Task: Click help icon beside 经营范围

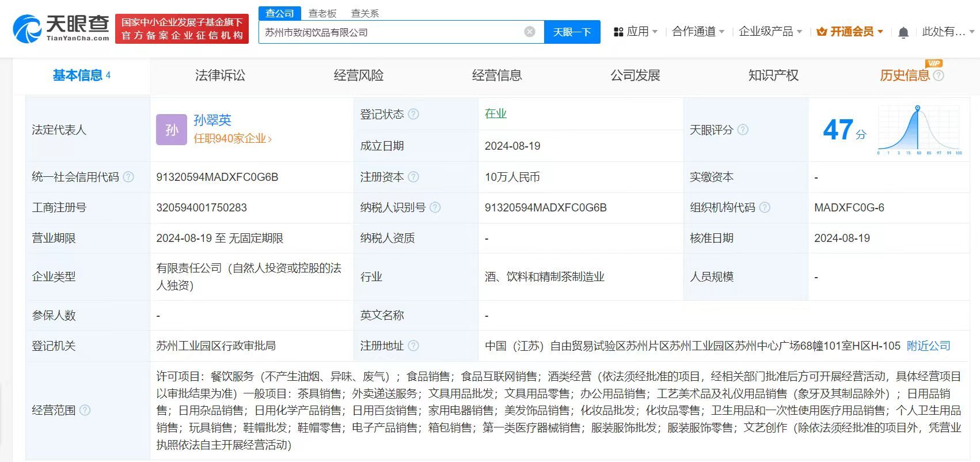Action: click(x=85, y=410)
